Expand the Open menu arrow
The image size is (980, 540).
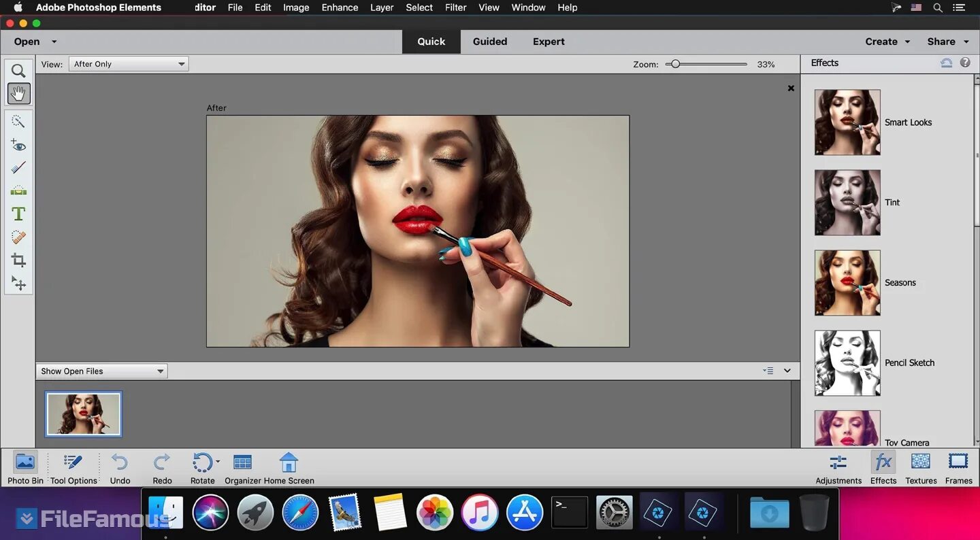click(54, 41)
